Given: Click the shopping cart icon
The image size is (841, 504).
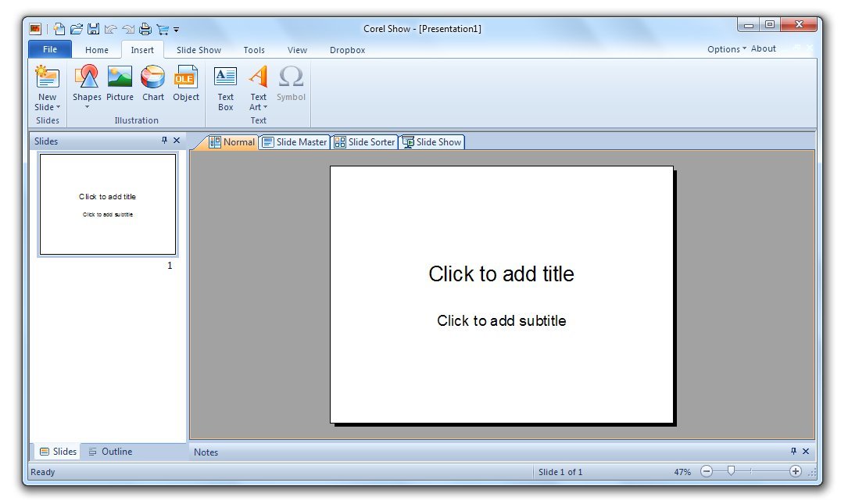Looking at the screenshot, I should pos(162,29).
